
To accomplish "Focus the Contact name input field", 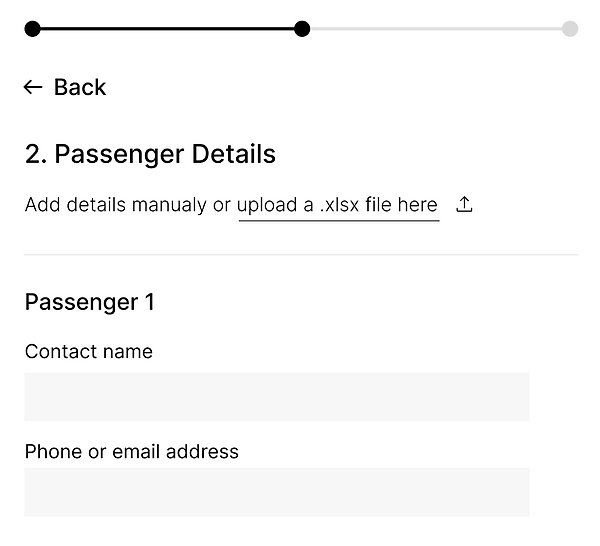I will [277, 397].
